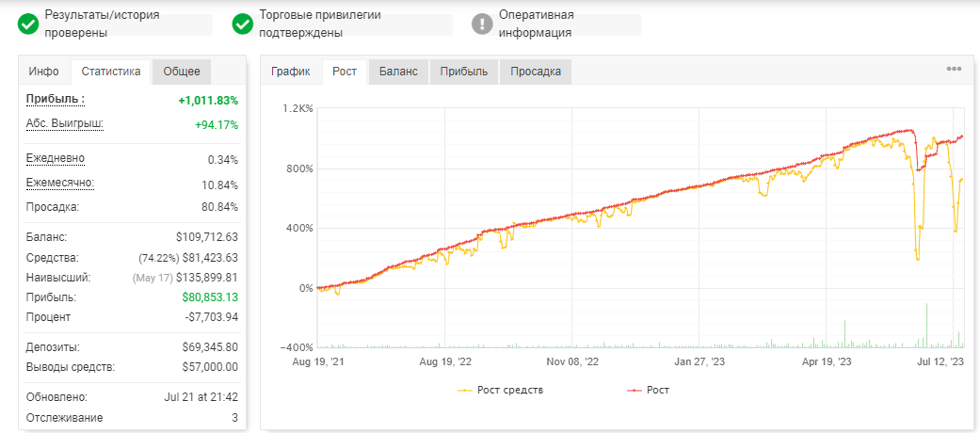Click the Отслеживание count value 3
This screenshot has height=433, width=980.
point(235,418)
